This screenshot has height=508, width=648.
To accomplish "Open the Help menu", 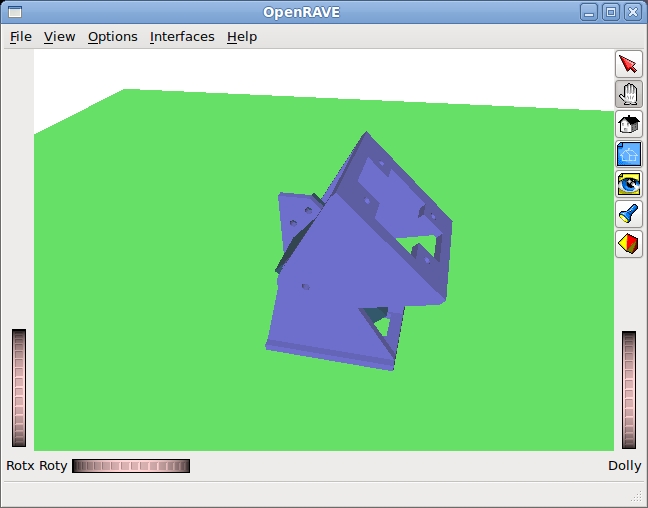I will pyautogui.click(x=242, y=37).
